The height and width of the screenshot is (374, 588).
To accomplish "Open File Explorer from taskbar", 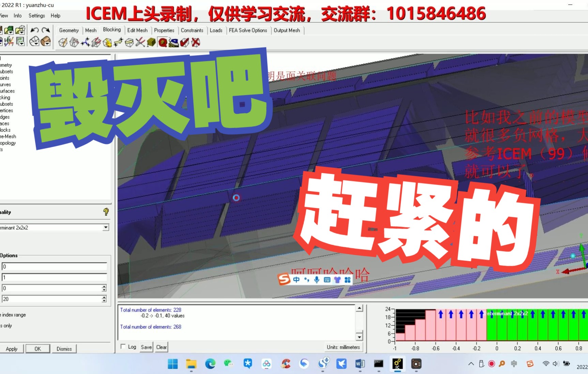I will tap(191, 364).
